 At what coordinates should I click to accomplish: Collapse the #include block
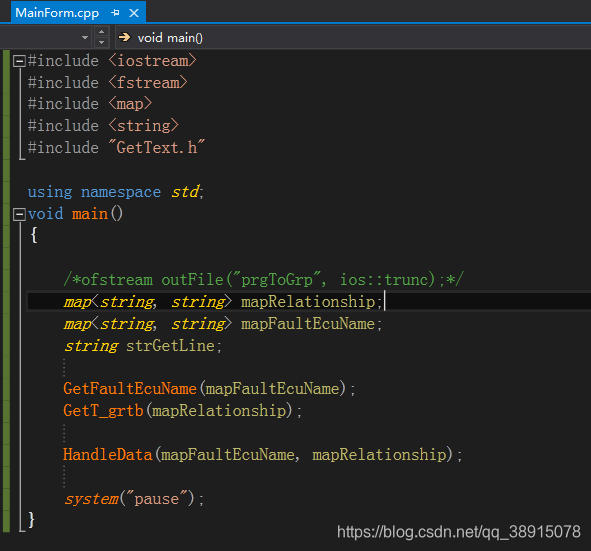[19, 61]
